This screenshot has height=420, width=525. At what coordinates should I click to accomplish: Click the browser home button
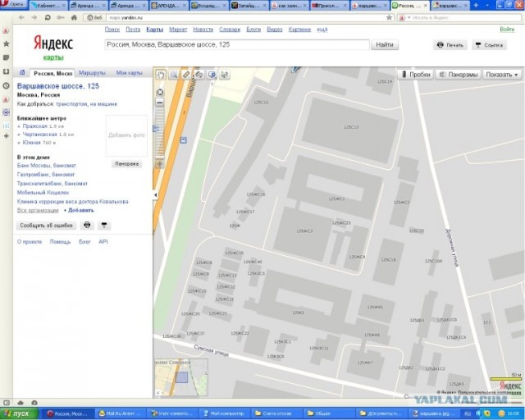(74, 17)
